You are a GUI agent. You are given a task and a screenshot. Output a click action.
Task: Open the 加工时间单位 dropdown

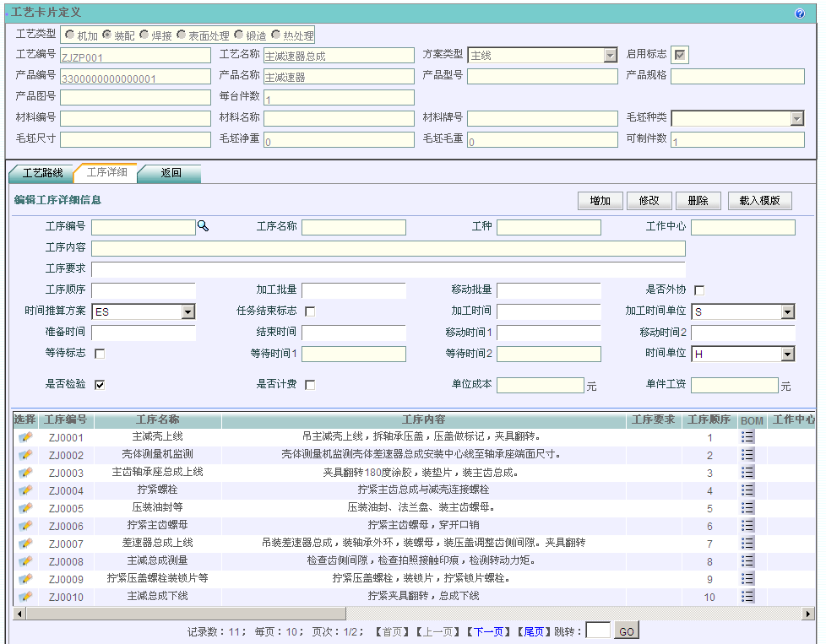(x=787, y=312)
